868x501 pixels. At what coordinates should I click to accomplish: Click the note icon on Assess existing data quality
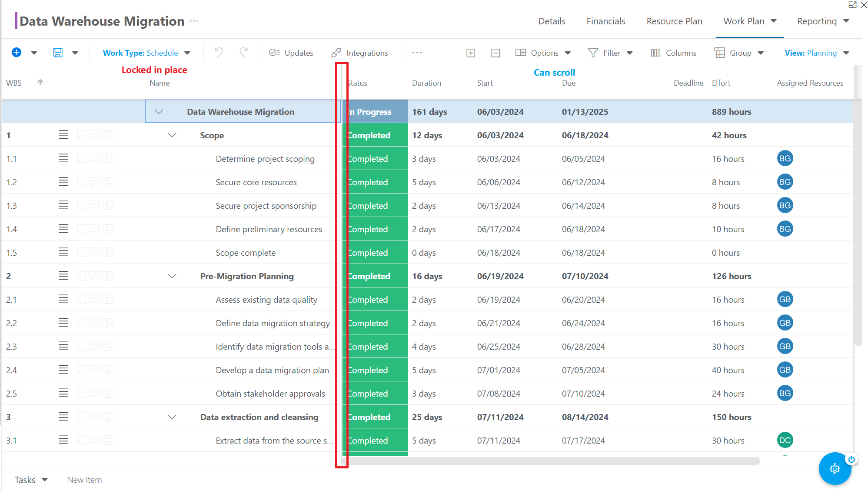(82, 300)
